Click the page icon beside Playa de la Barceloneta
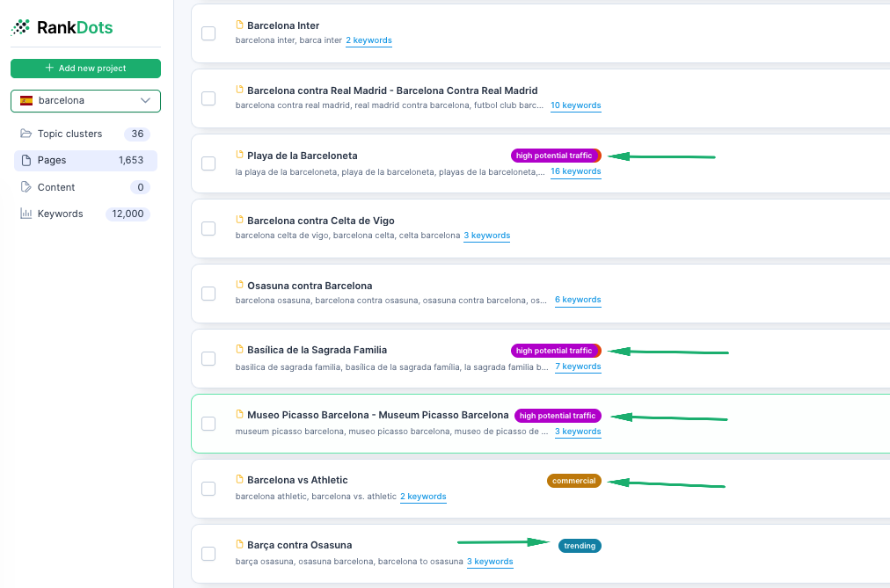This screenshot has height=588, width=890. (239, 155)
